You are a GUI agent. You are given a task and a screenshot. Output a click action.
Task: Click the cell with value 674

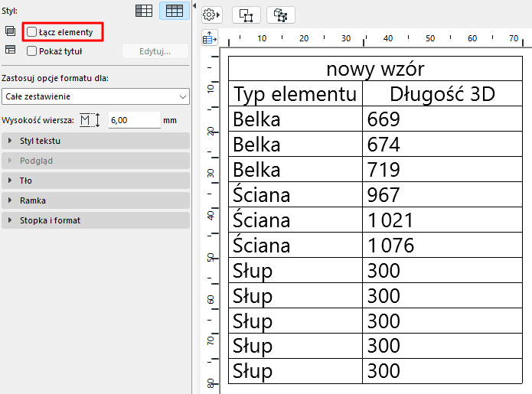[442, 144]
